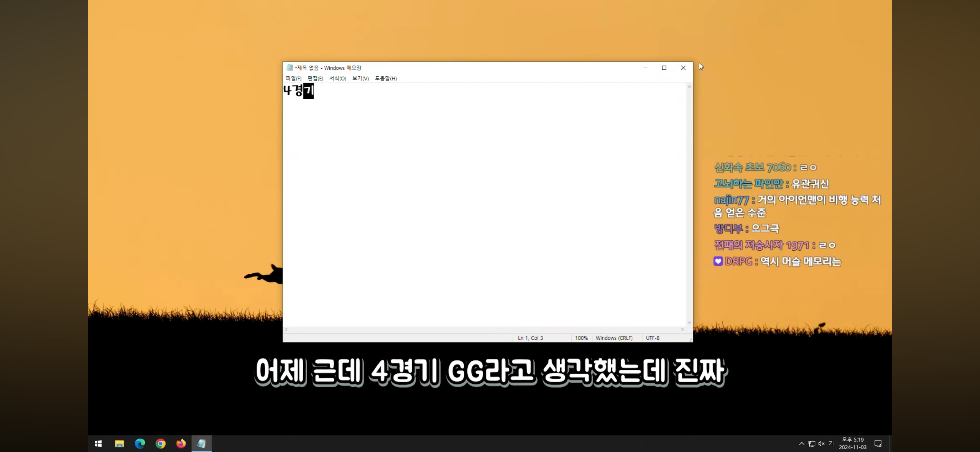Toggle the Korean IME 가 indicator
This screenshot has height=452, width=980.
click(x=831, y=443)
